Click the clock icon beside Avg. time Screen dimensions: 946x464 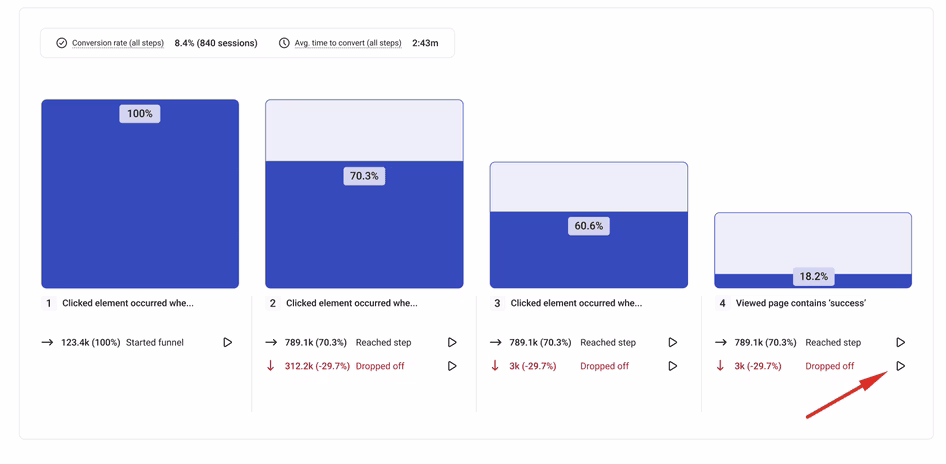coord(284,43)
